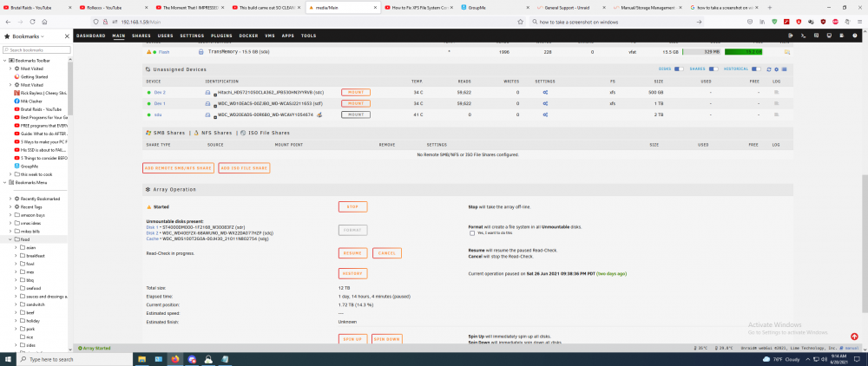Image resolution: width=868 pixels, height=366 pixels.
Task: Click the RESUME read-check button
Action: [x=352, y=253]
